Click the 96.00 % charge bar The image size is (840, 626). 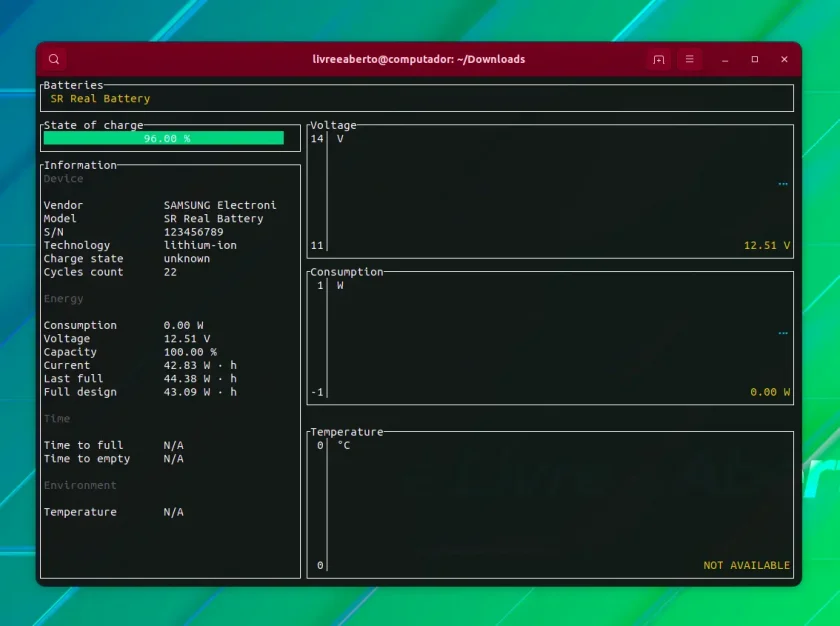click(164, 138)
